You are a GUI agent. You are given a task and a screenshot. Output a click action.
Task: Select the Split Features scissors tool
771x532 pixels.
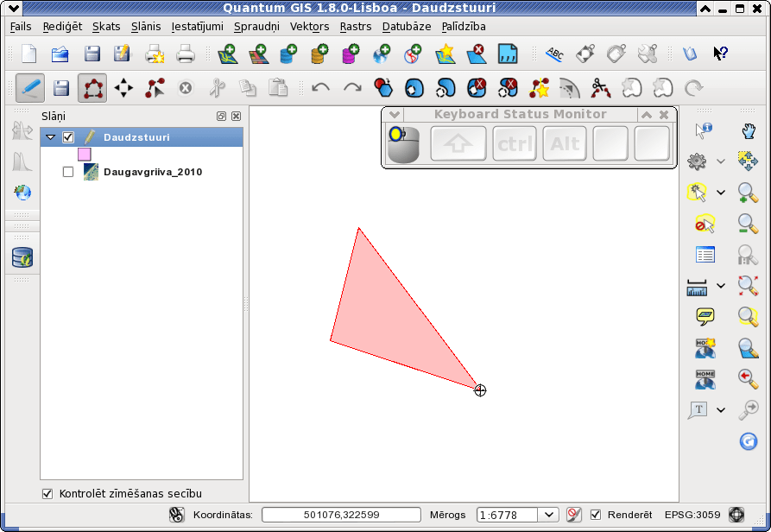click(x=600, y=88)
